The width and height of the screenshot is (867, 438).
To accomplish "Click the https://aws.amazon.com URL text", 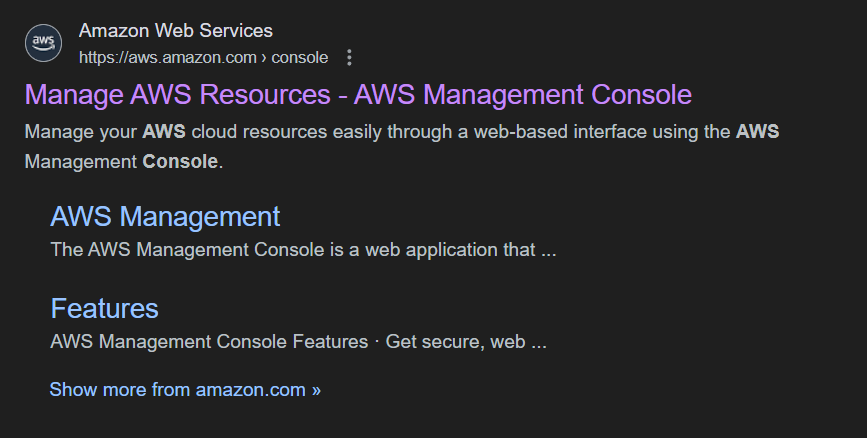I will [167, 58].
